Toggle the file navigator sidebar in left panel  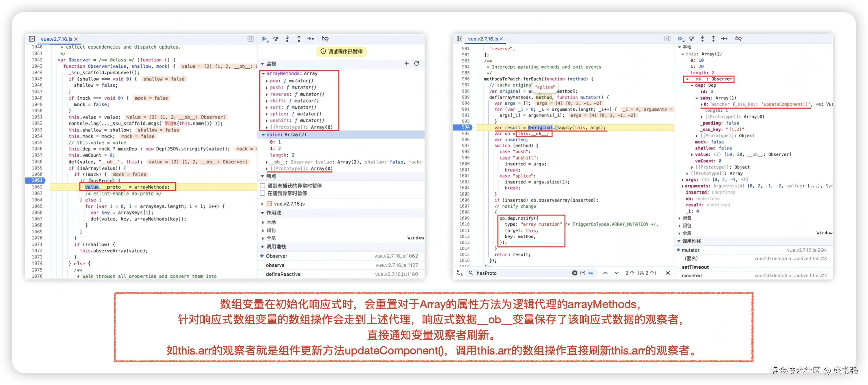coord(32,39)
